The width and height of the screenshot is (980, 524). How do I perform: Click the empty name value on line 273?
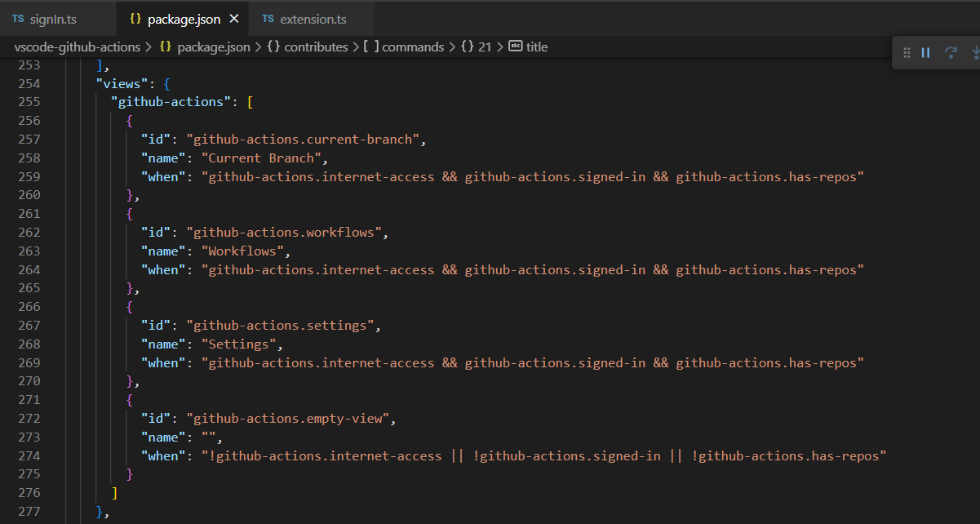(208, 437)
